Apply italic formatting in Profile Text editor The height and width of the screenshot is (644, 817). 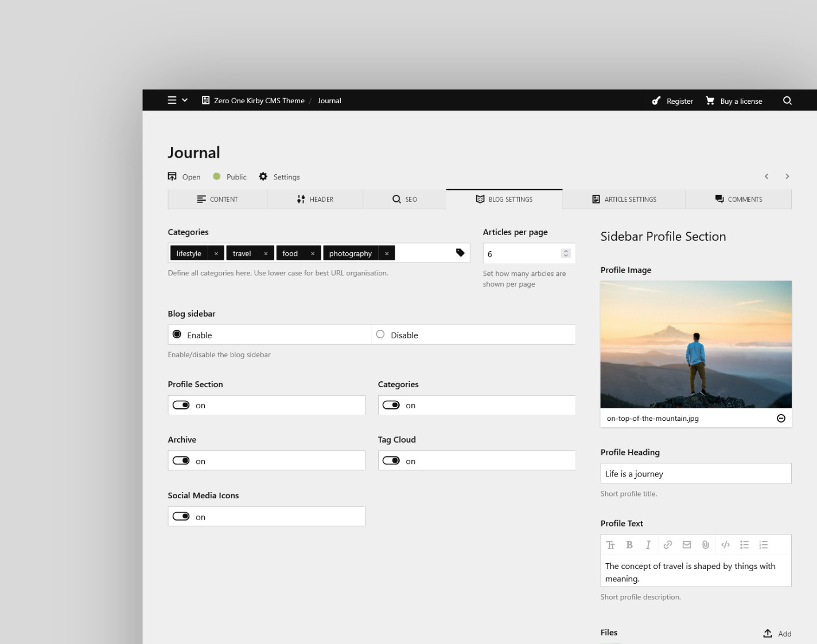(648, 544)
